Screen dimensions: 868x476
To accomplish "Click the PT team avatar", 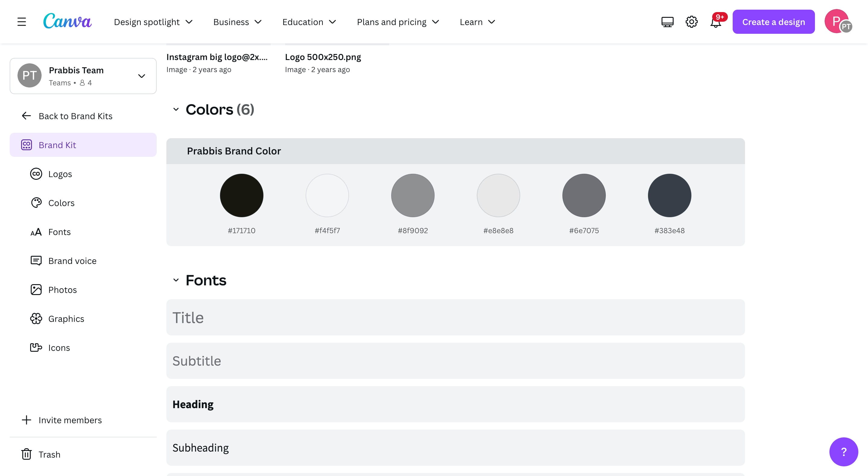I will tap(29, 75).
